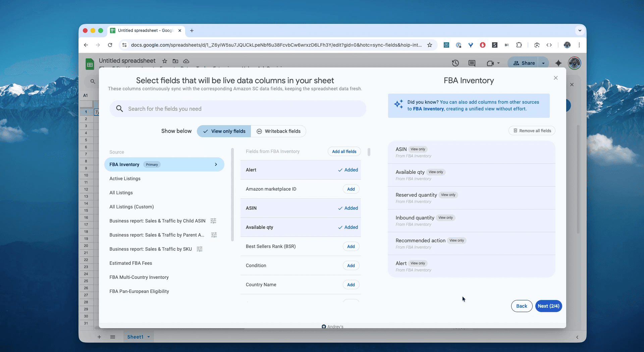644x352 pixels.
Task: Select All Listings source
Action: pyautogui.click(x=121, y=193)
